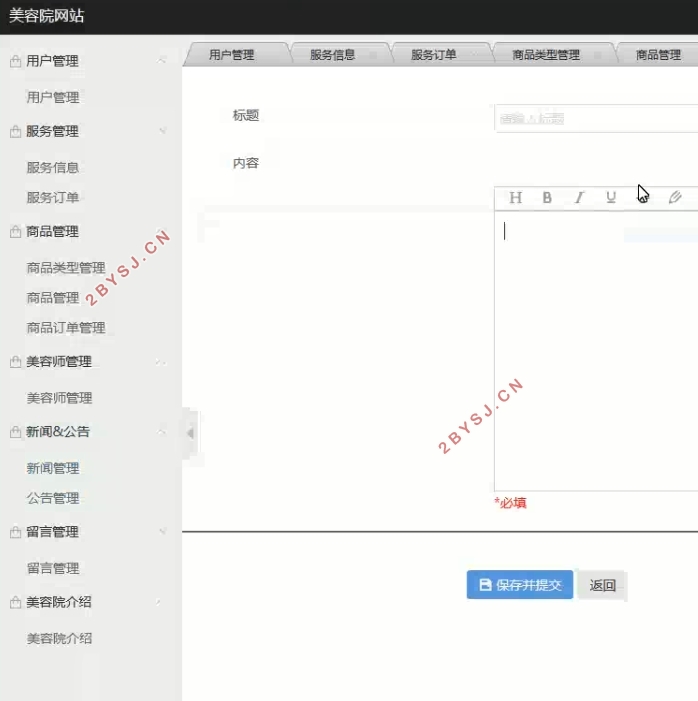698x701 pixels.
Task: Click the lock icon beside 服务管理 group
Action: pyautogui.click(x=15, y=131)
